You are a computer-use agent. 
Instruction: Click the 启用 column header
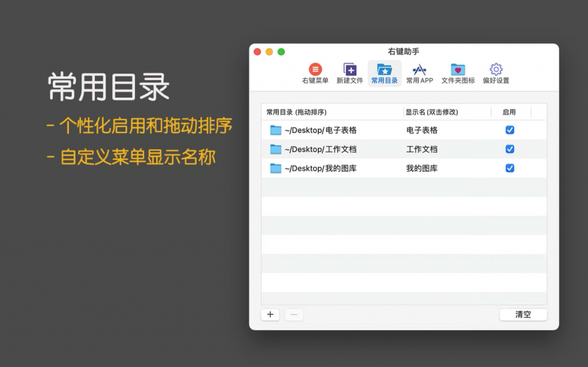[x=510, y=112]
